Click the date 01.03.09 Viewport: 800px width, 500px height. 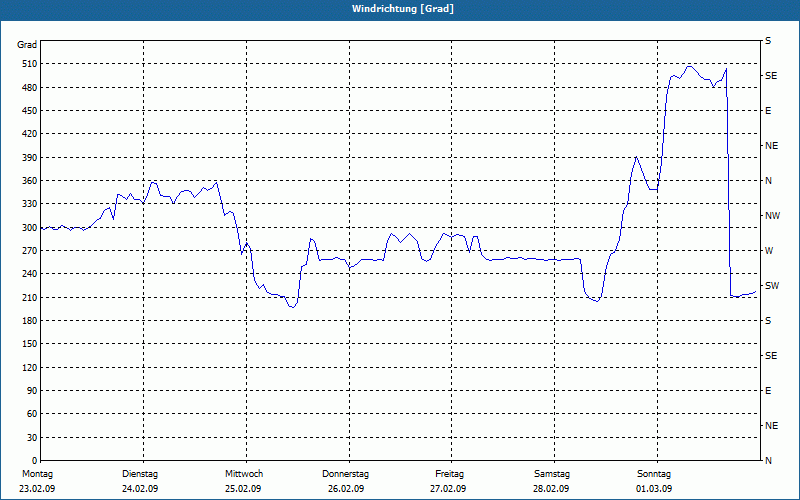(x=654, y=489)
